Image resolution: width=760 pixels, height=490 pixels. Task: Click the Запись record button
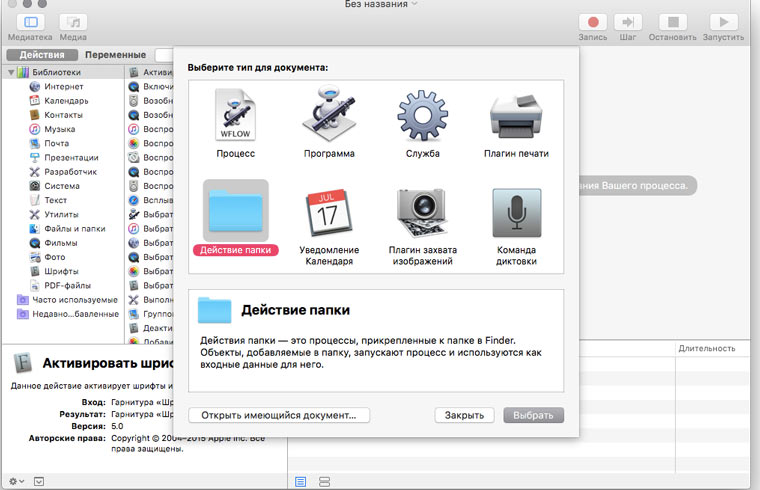tap(593, 22)
